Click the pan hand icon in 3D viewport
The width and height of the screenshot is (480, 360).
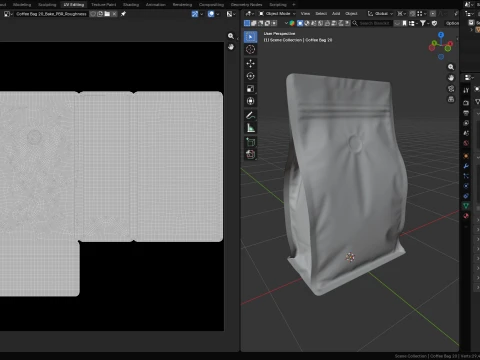click(x=451, y=78)
